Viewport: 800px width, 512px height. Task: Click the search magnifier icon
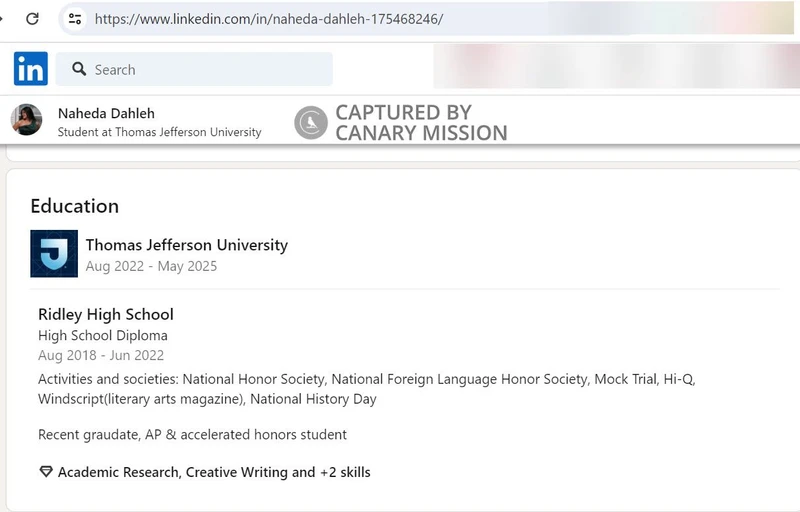pyautogui.click(x=79, y=69)
